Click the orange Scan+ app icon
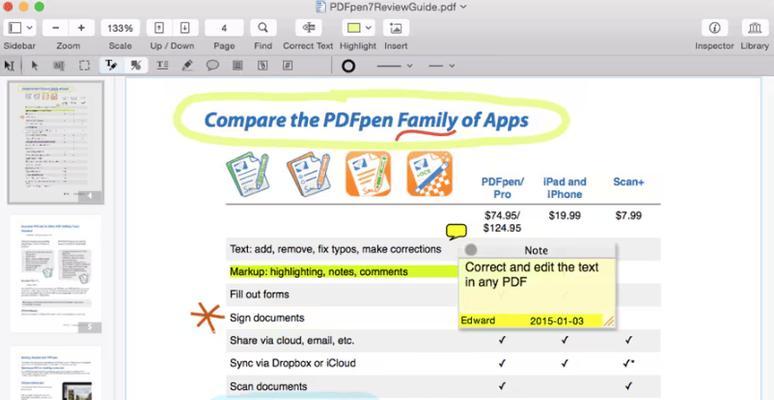774x400 pixels. pos(429,174)
